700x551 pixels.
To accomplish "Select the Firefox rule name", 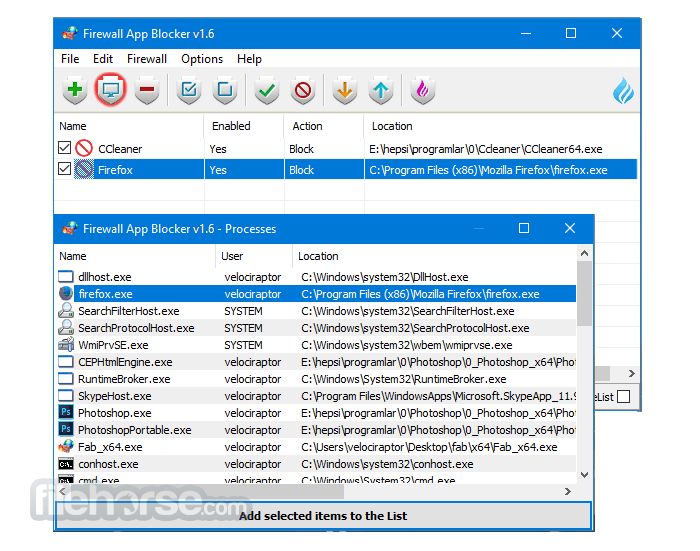I will pos(115,170).
